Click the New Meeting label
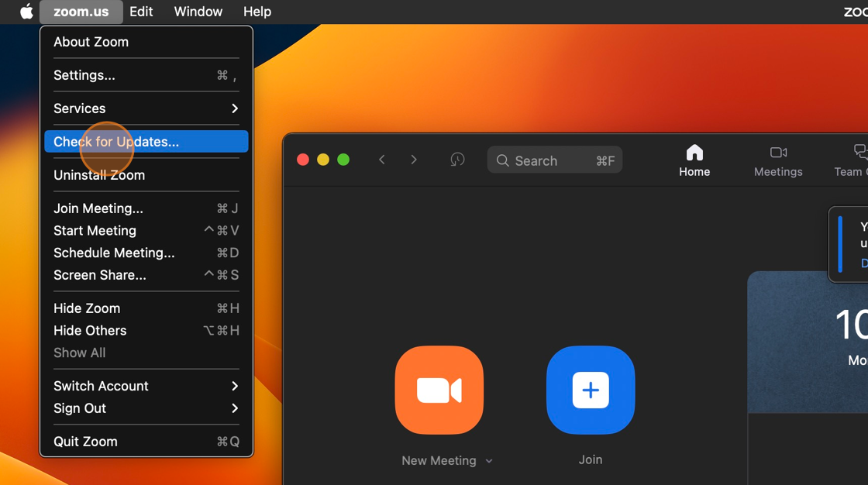Image resolution: width=868 pixels, height=485 pixels. [439, 461]
